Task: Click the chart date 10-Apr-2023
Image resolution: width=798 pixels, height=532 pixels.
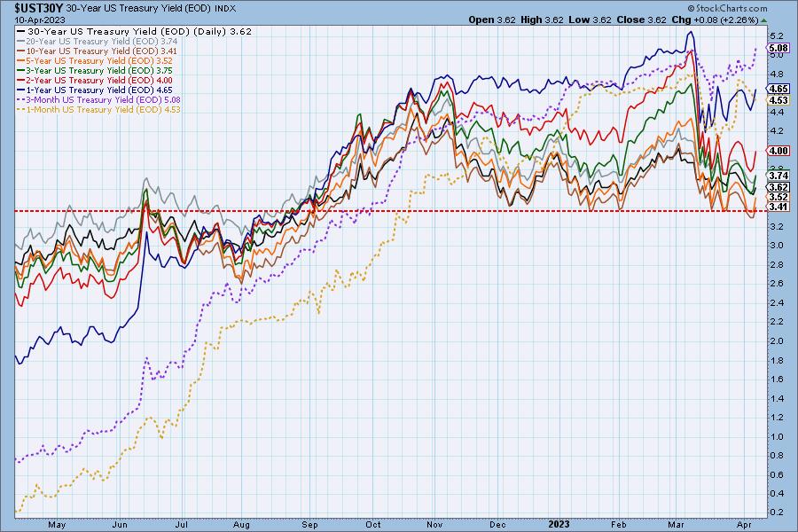Action: (x=40, y=20)
